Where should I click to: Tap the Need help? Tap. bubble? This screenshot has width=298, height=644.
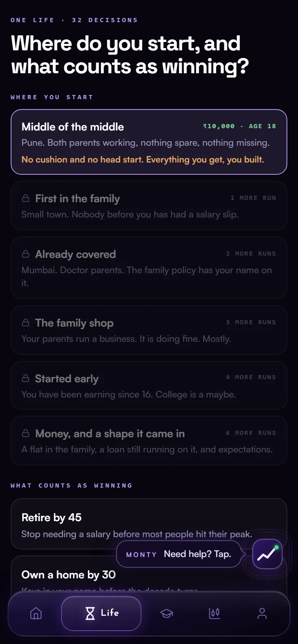[179, 554]
